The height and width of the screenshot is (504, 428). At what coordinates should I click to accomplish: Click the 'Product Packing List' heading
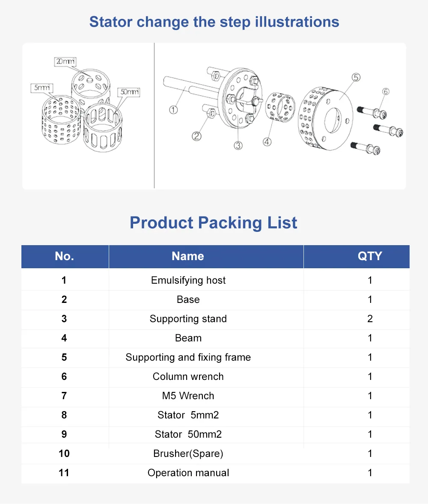214,223
